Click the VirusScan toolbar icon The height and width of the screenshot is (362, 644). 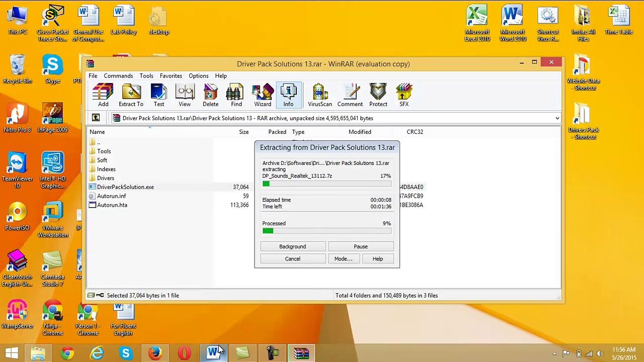click(x=320, y=96)
